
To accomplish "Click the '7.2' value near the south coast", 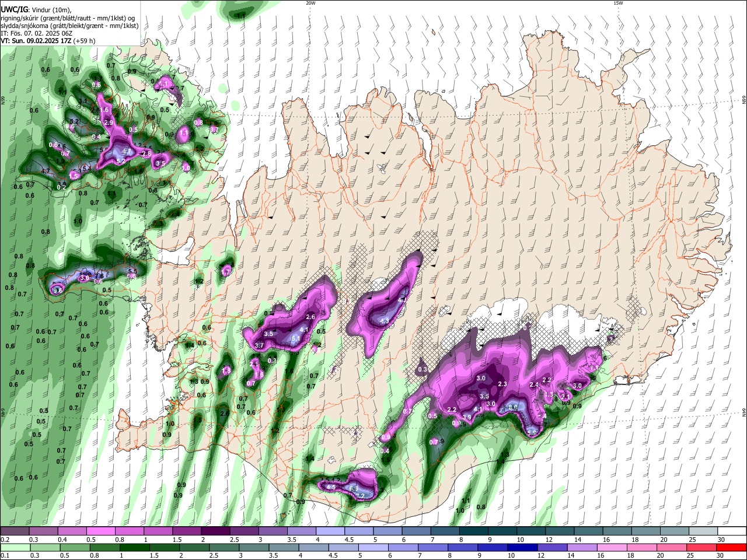I will tap(360, 496).
